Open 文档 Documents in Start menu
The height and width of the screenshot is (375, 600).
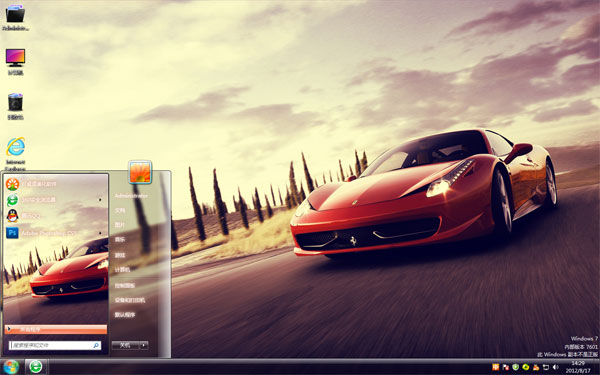point(120,210)
